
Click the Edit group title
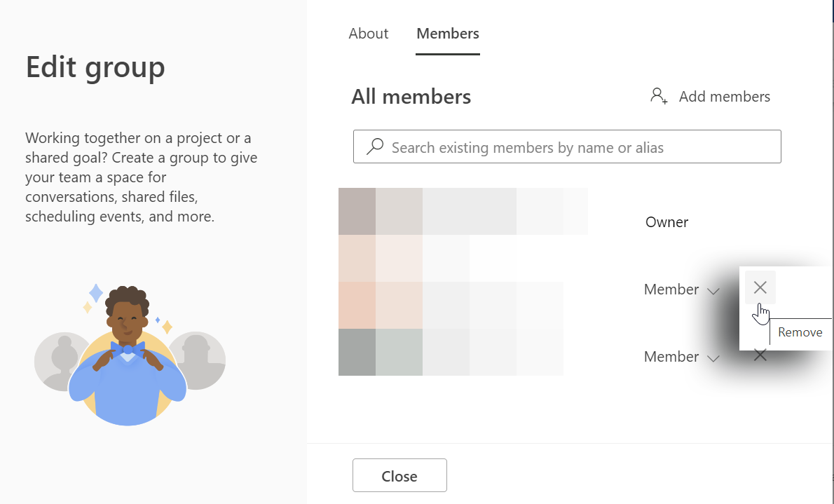pos(95,67)
